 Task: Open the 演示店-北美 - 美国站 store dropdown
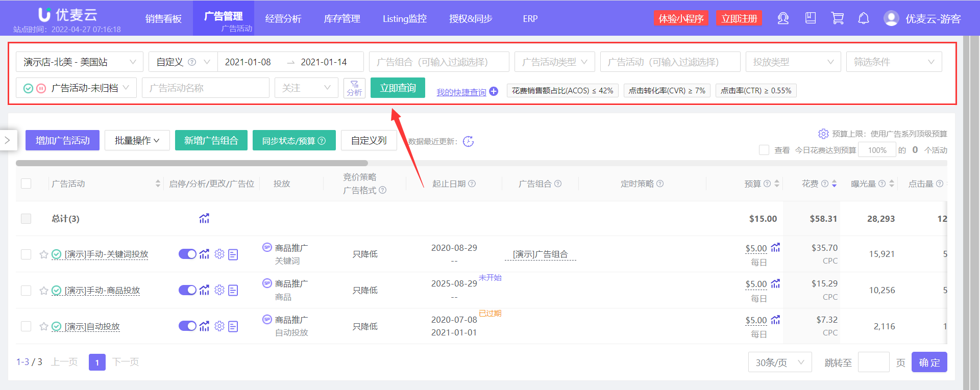(x=80, y=62)
